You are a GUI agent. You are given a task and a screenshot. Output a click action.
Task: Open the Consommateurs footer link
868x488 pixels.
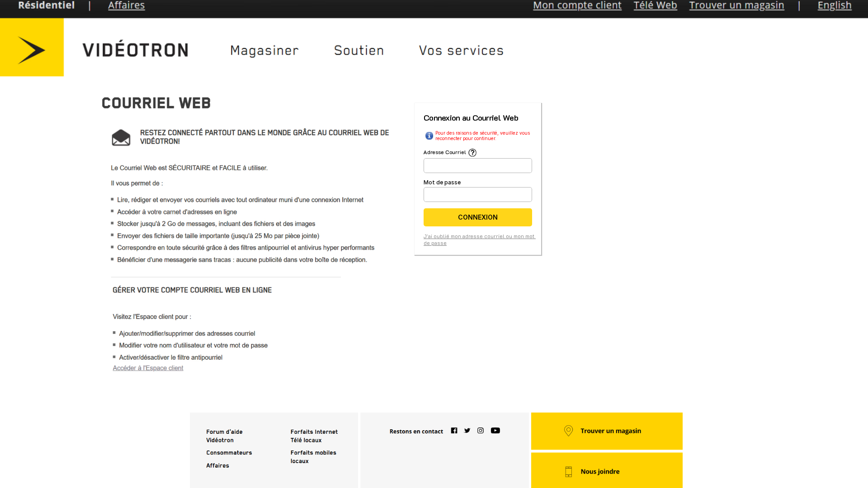point(229,453)
